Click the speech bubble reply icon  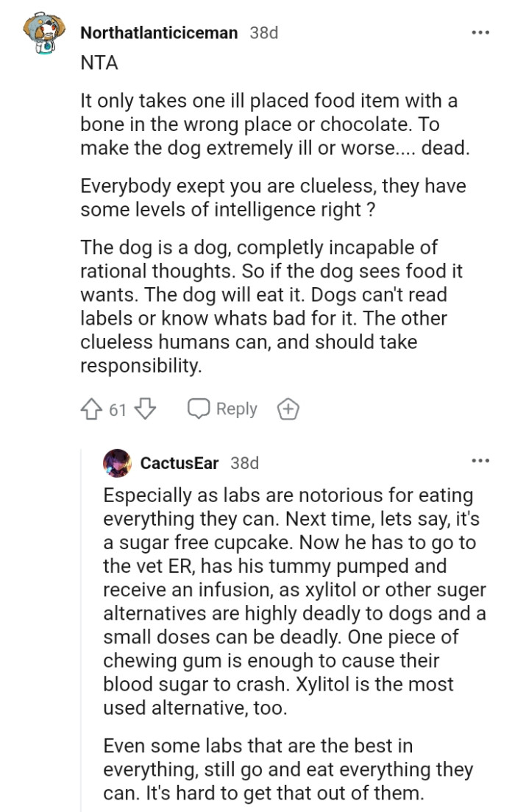tap(199, 408)
